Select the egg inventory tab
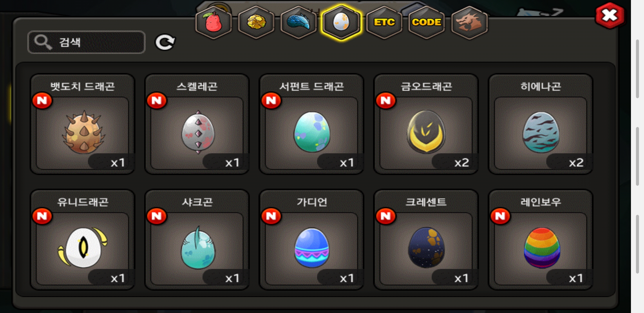 341,23
